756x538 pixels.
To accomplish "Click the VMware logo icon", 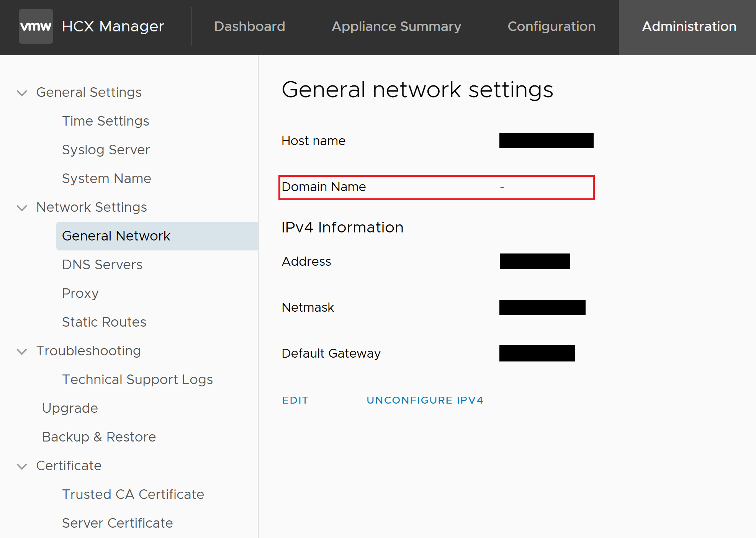I will tap(36, 26).
